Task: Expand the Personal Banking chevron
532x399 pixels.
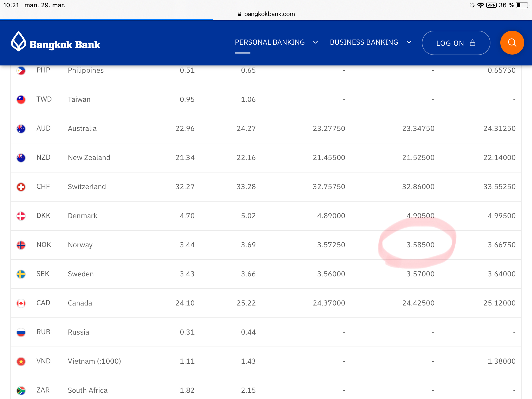Action: tap(316, 42)
